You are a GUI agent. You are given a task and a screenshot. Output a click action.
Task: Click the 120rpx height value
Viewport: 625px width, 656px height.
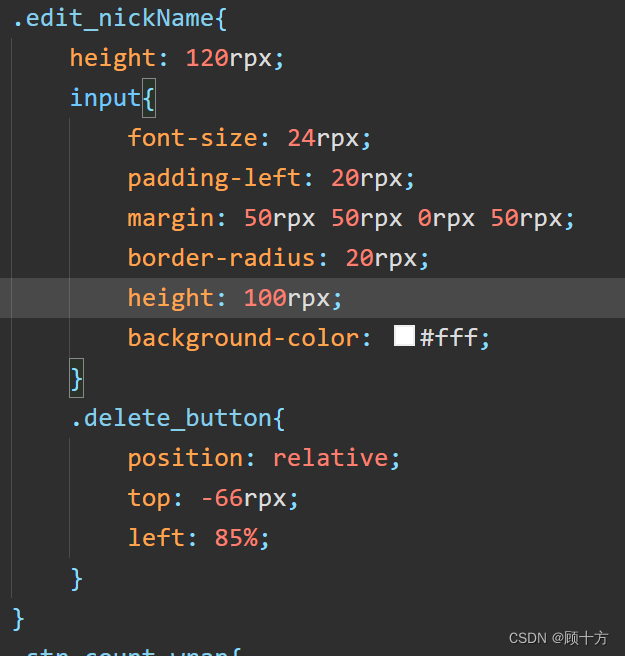(228, 57)
